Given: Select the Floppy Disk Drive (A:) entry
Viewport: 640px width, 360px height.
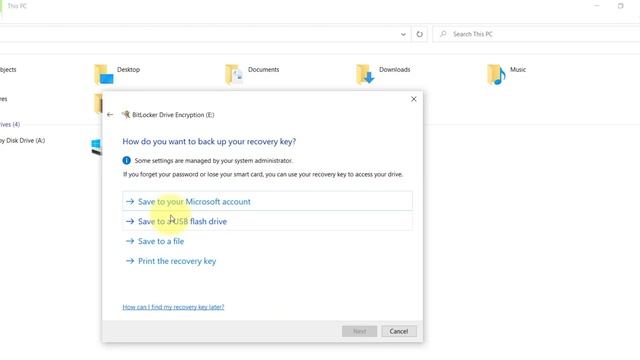Looking at the screenshot, I should click(22, 140).
